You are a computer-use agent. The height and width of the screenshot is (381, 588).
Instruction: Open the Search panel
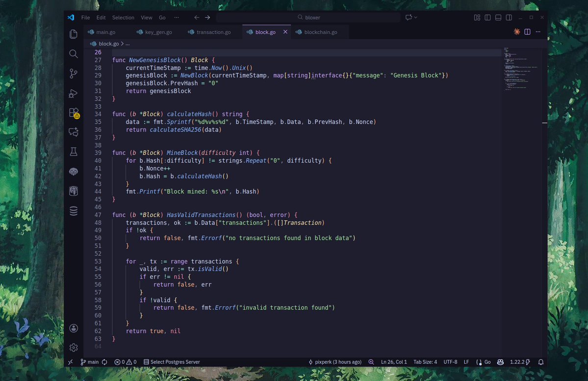point(74,54)
